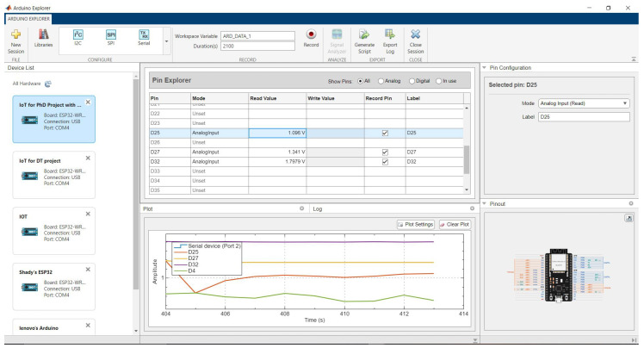This screenshot has height=348, width=644.
Task: Switch to the Log tab
Action: [x=318, y=208]
